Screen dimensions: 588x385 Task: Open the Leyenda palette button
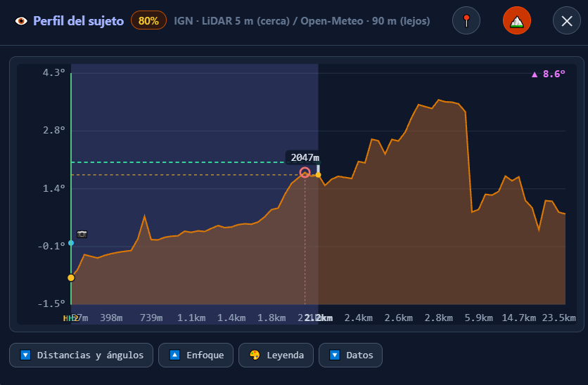point(276,355)
